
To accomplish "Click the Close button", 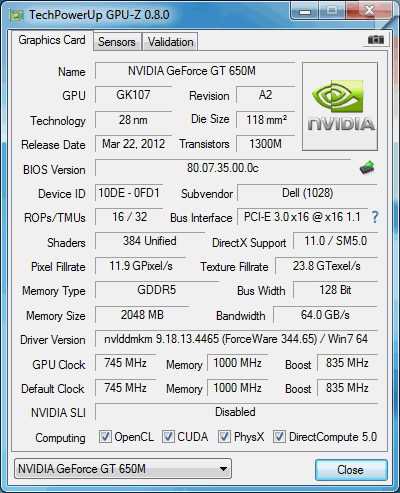I will (351, 470).
